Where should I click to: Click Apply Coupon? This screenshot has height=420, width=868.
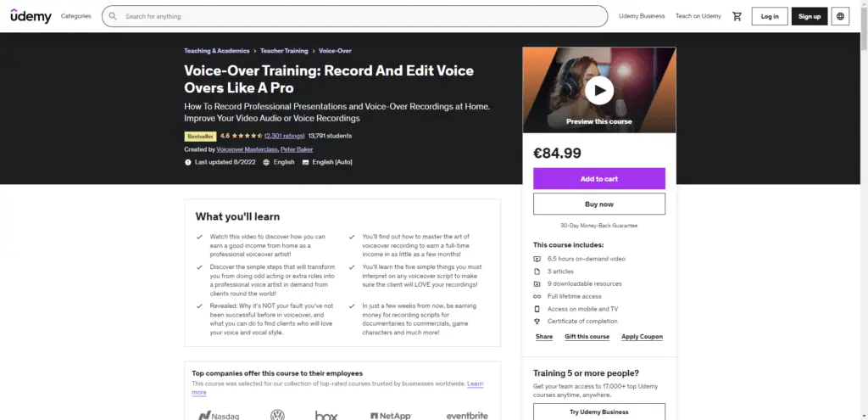[642, 336]
